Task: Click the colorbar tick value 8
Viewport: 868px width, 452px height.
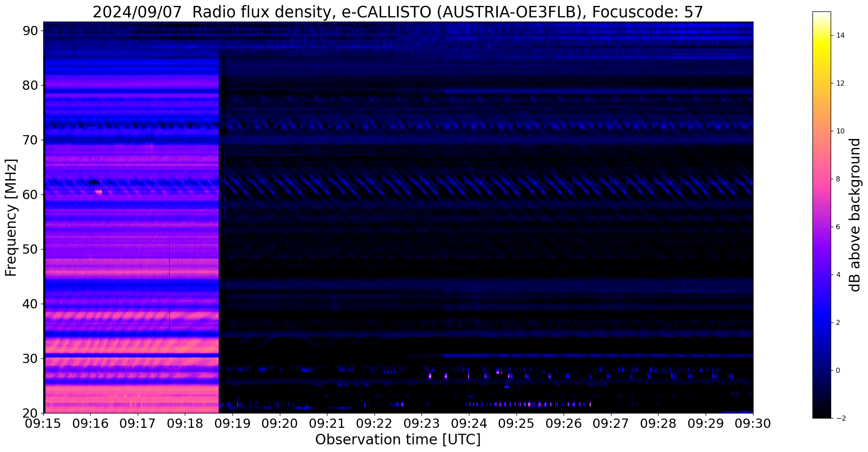Action: [837, 179]
